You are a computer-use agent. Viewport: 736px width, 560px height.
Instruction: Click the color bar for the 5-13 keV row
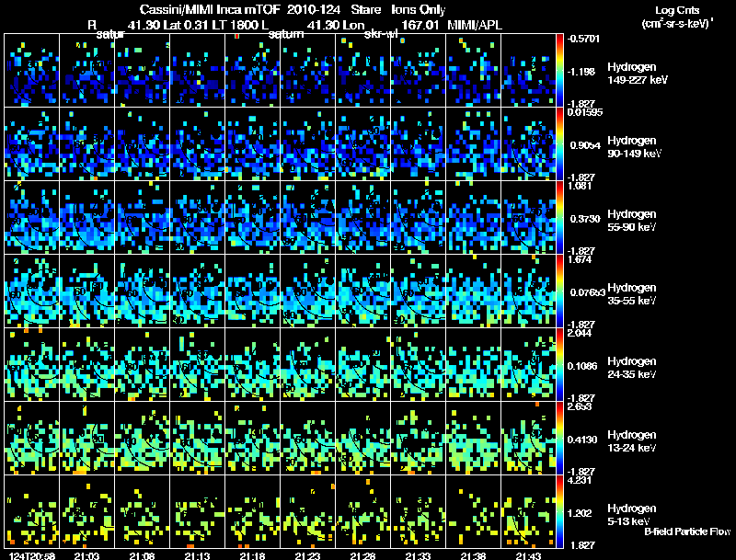[x=559, y=512]
